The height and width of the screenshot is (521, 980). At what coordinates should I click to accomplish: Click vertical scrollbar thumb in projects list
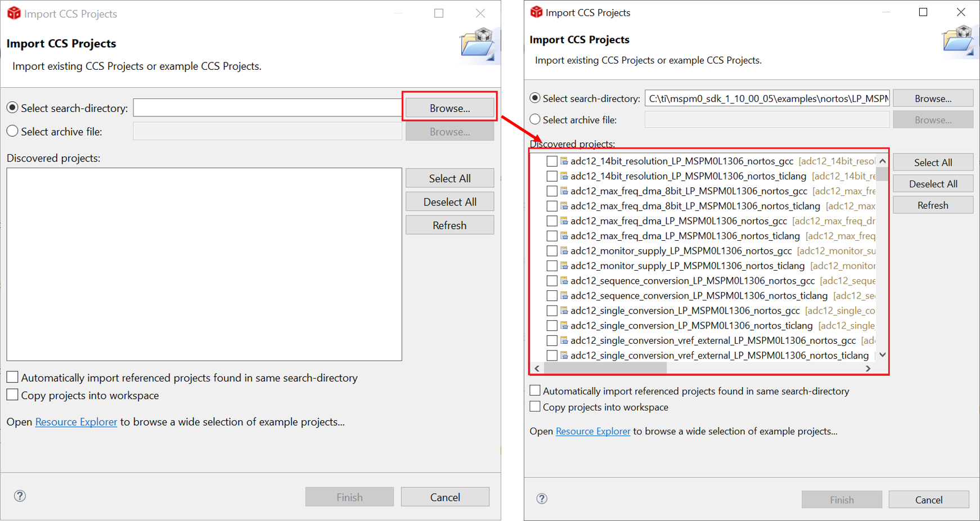tap(882, 174)
